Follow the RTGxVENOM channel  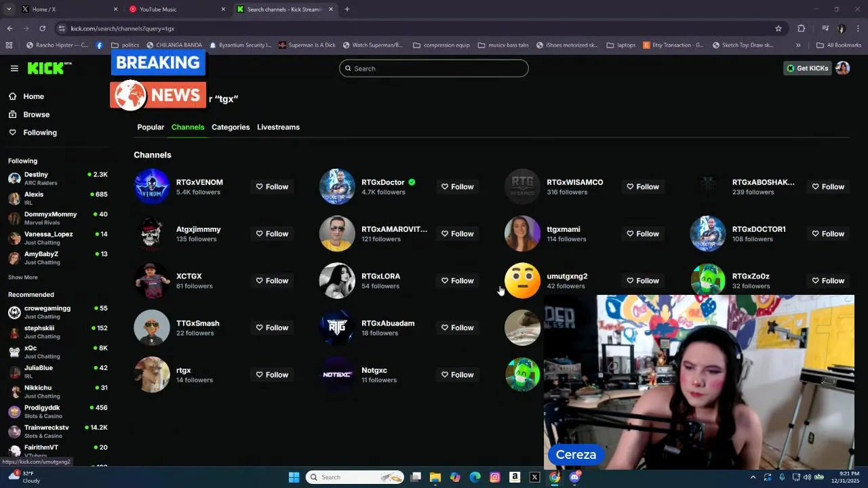(x=272, y=186)
